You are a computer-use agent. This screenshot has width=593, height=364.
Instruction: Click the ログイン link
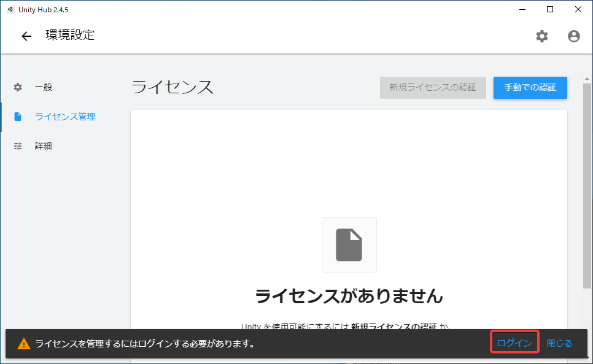pyautogui.click(x=514, y=343)
